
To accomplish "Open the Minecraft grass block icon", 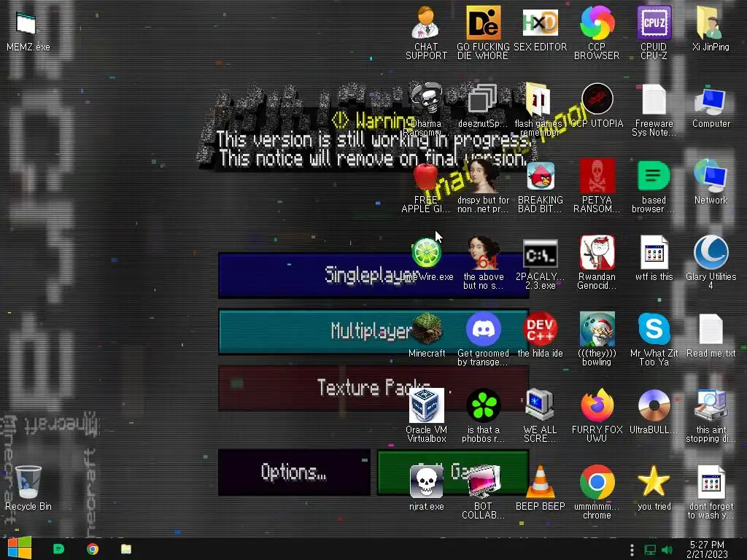I will [x=426, y=329].
